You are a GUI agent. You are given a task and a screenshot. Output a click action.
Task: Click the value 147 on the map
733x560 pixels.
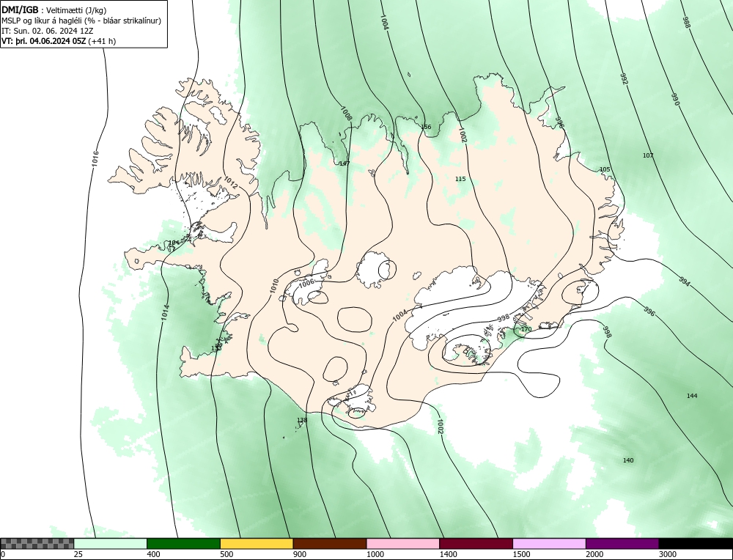point(345,163)
